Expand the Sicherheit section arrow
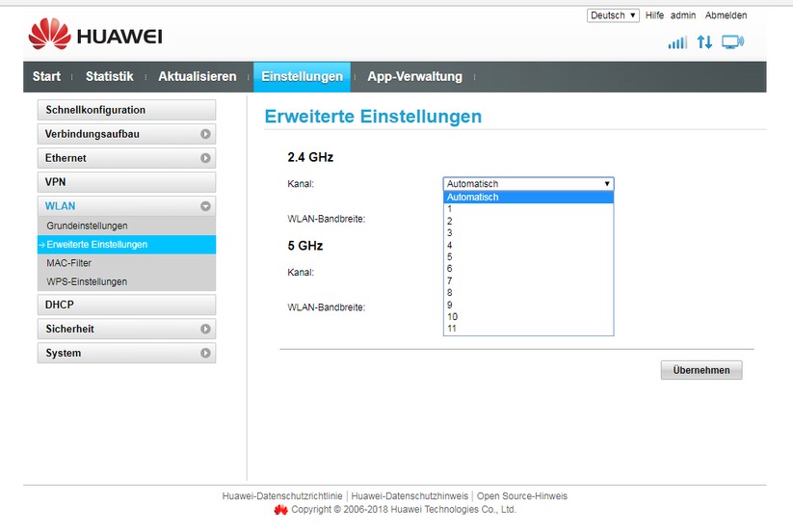The height and width of the screenshot is (532, 793). pyautogui.click(x=205, y=330)
